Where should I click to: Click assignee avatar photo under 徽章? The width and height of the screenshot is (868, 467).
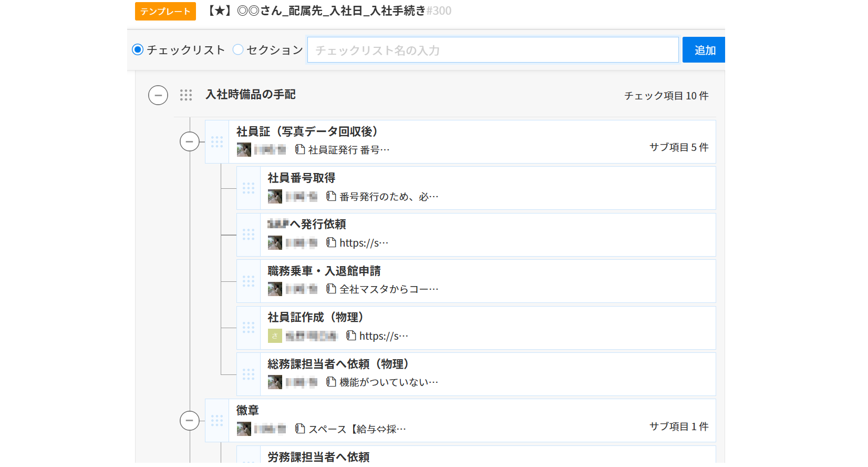(x=244, y=429)
